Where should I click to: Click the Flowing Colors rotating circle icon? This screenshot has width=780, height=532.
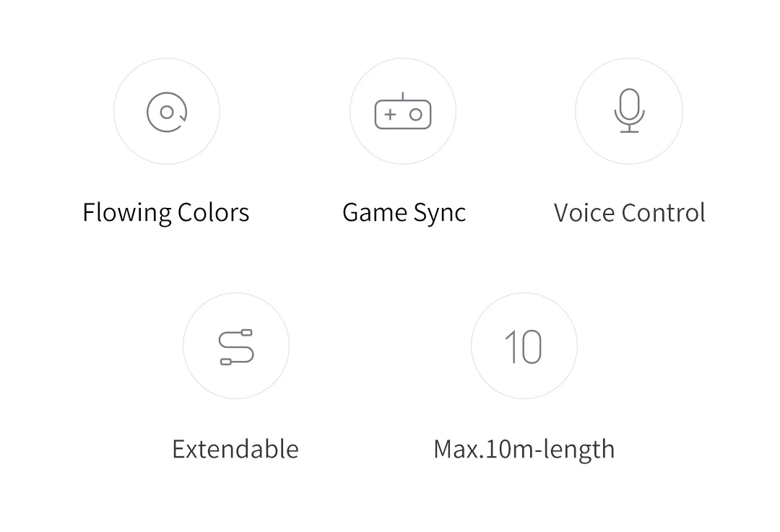tap(167, 112)
